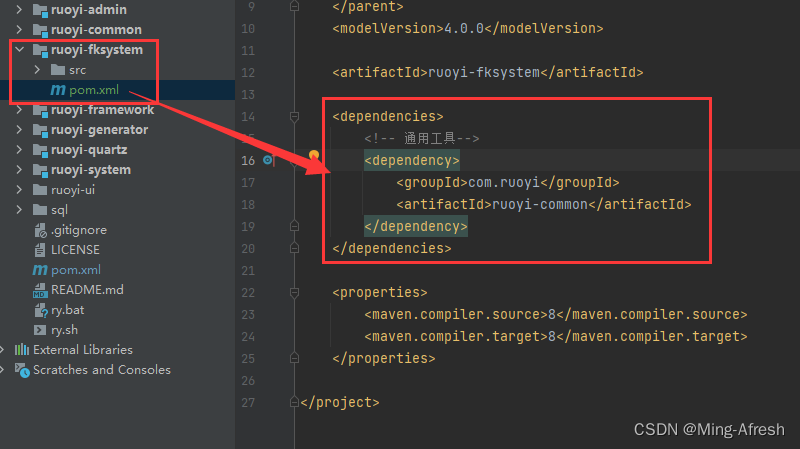Select the ruoyi-quartz module
This screenshot has width=800, height=449.
(x=89, y=150)
